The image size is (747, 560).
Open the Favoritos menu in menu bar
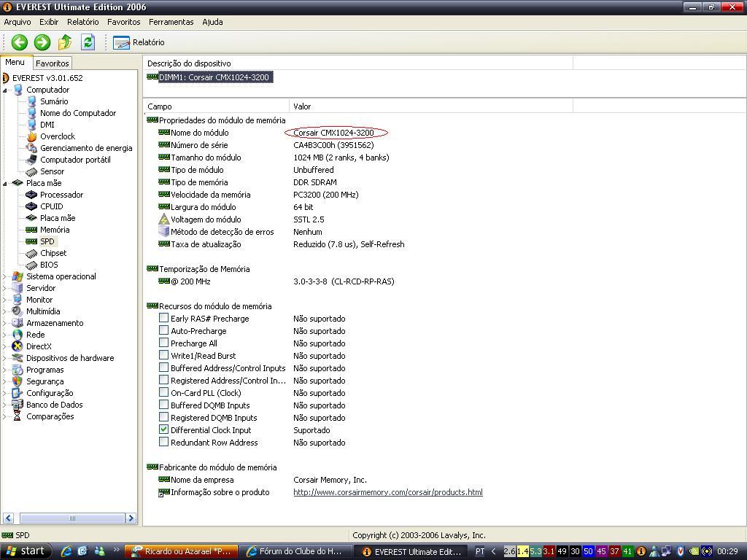tap(123, 22)
